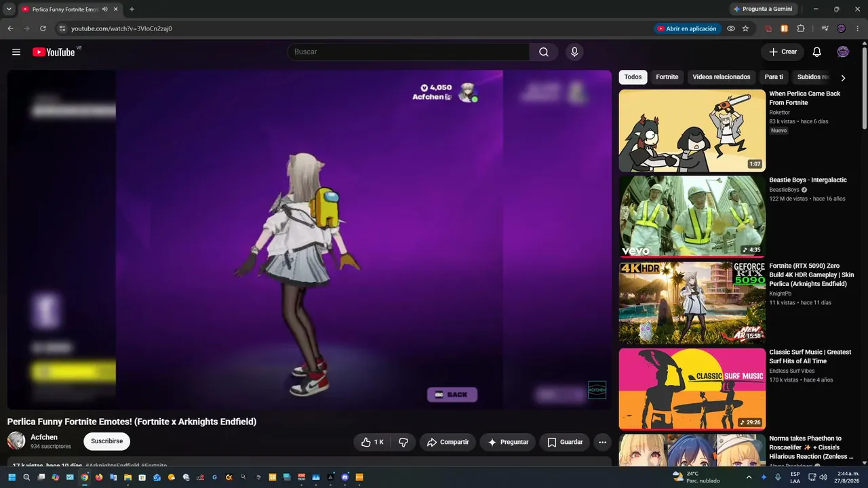Screen dimensions: 868x488
Task: Open the tab search dropdown arrow
Action: [9, 9]
